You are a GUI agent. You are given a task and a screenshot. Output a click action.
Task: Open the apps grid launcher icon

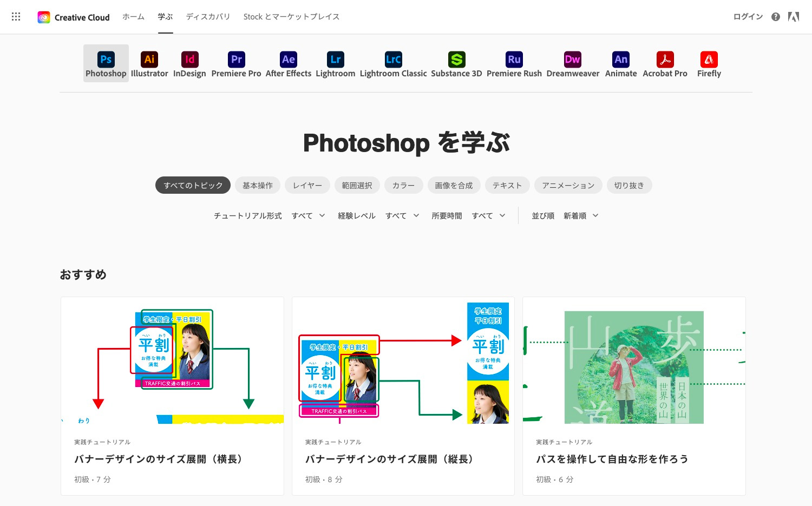pyautogui.click(x=16, y=17)
